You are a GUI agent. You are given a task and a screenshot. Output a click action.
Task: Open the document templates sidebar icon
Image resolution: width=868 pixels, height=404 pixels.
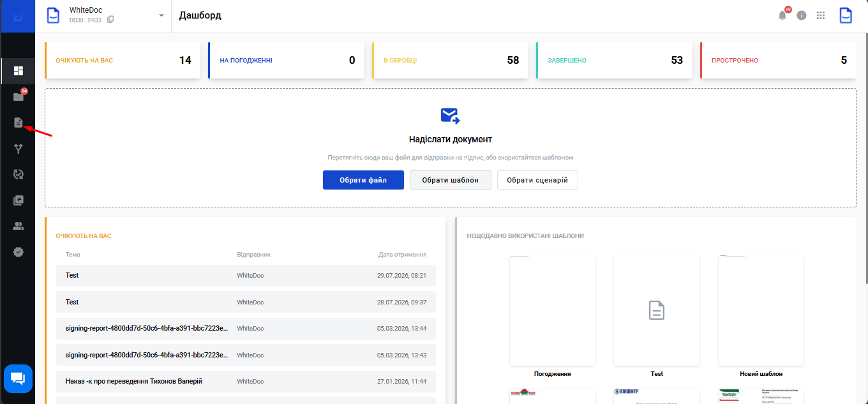(x=19, y=123)
